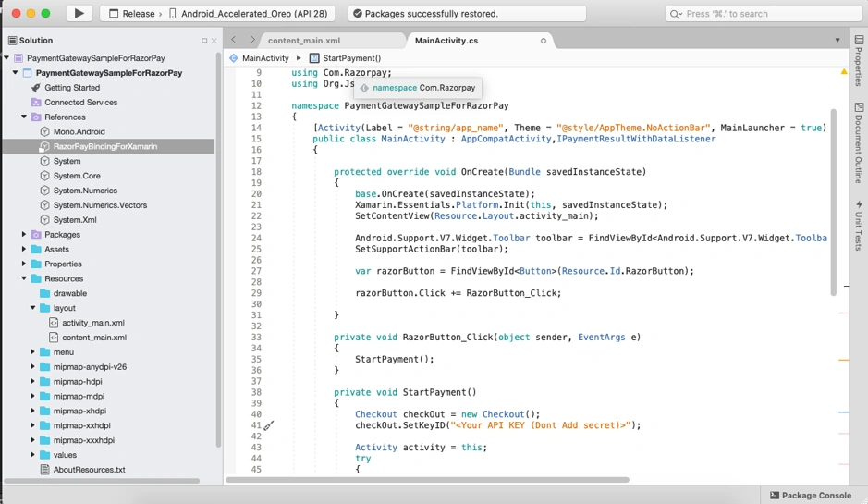Expand the values folder

[33, 455]
